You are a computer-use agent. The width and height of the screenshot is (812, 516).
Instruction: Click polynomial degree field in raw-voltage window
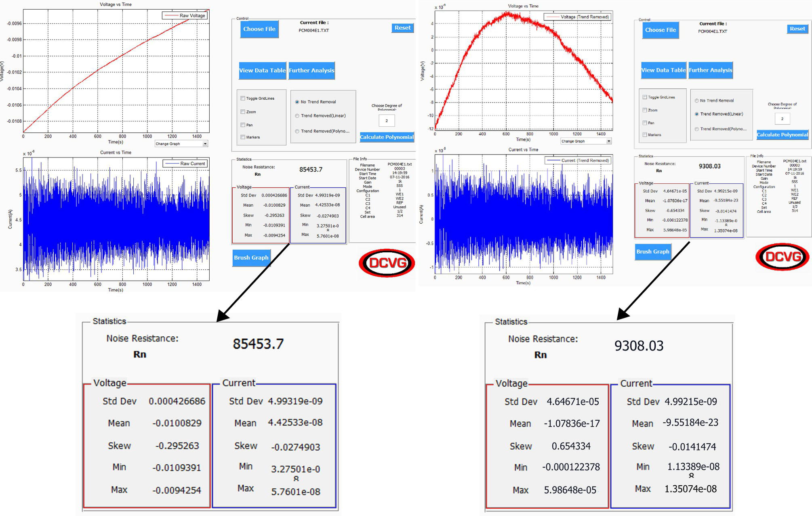pyautogui.click(x=387, y=121)
